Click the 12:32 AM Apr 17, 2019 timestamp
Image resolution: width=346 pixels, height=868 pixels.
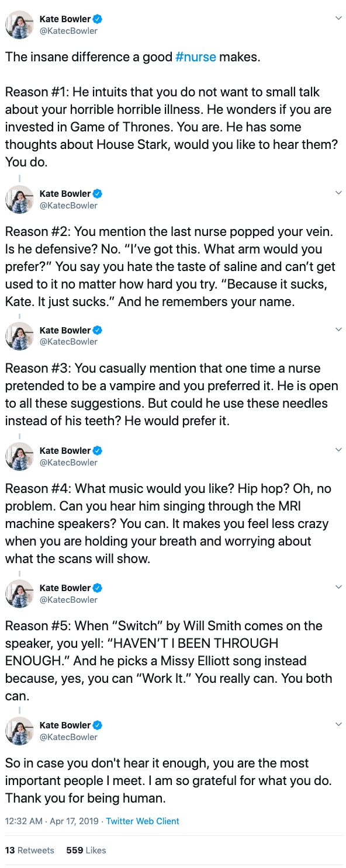pyautogui.click(x=51, y=821)
